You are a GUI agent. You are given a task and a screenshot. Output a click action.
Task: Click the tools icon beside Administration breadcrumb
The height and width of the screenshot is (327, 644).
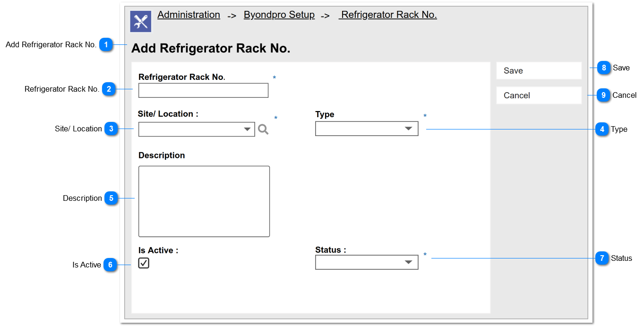coord(141,21)
